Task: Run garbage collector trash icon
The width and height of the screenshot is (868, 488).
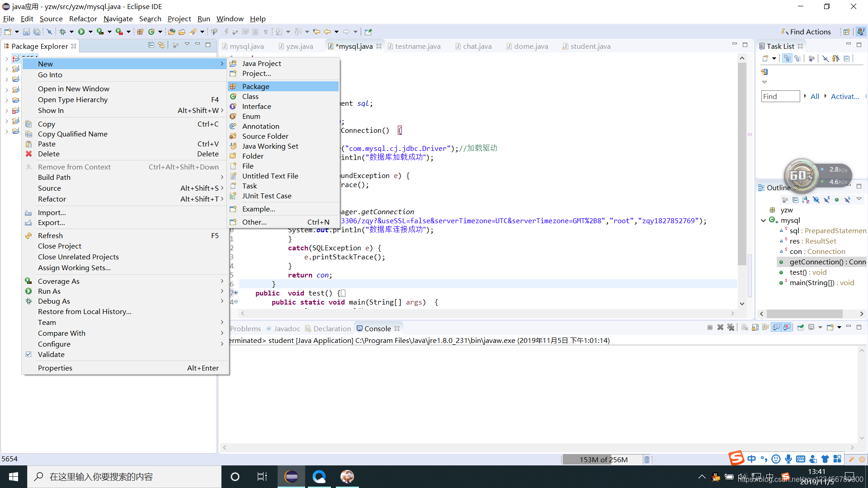Action: [647, 460]
